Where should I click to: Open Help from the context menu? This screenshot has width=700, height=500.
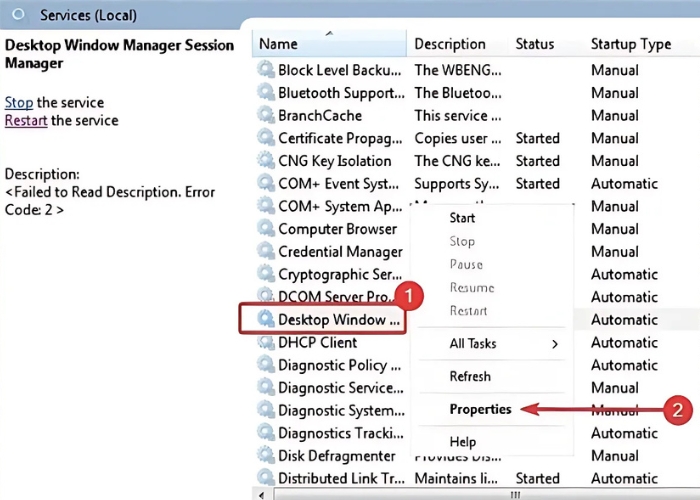coord(463,441)
